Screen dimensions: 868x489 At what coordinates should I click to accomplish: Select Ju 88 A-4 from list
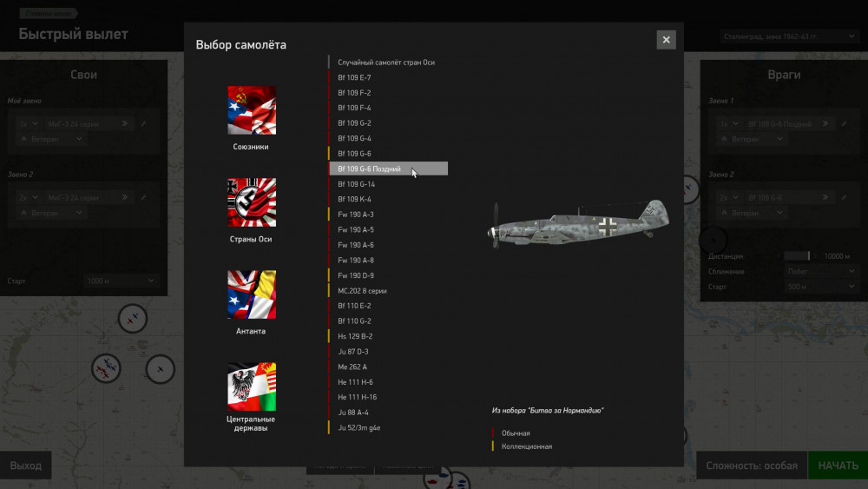pos(388,413)
